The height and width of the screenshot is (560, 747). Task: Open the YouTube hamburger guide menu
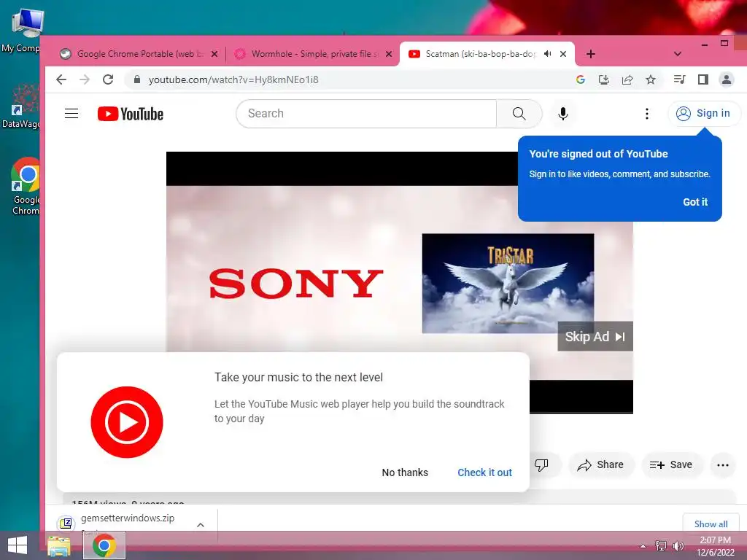pos(71,113)
